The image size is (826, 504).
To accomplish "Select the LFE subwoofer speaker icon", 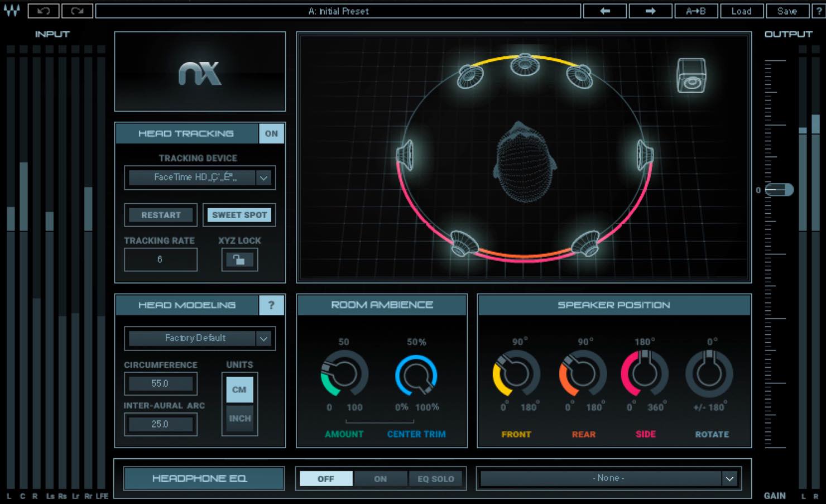I will point(691,75).
